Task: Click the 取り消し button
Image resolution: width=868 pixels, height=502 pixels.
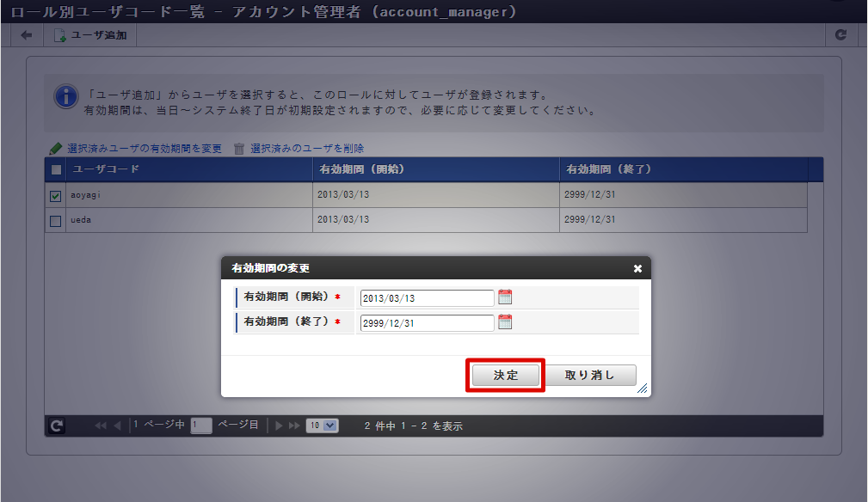Action: pos(589,376)
